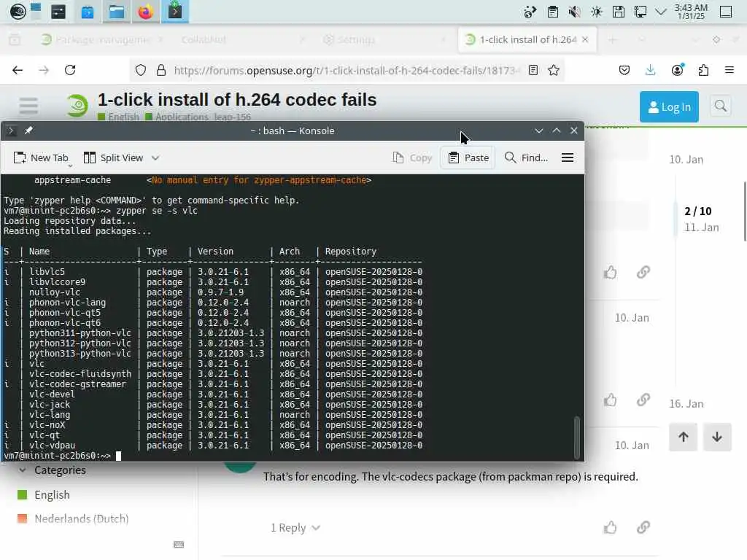Expand hidden system tray icons

pyautogui.click(x=661, y=12)
